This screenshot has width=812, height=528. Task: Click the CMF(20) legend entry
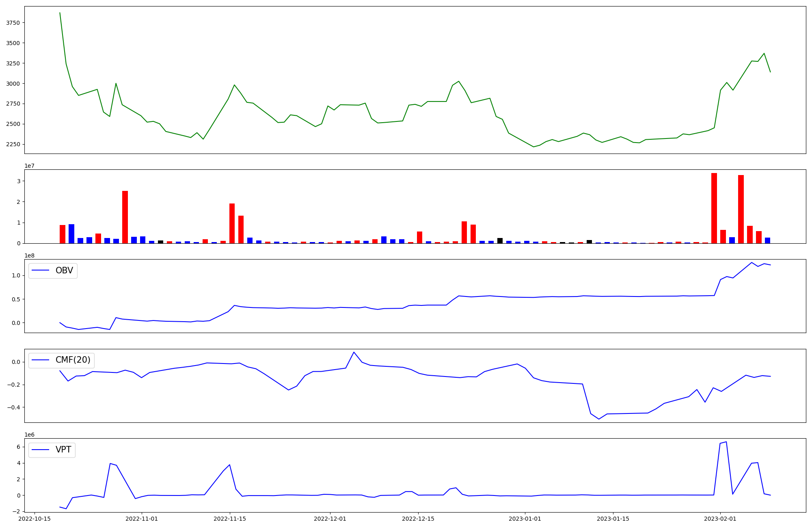pos(73,360)
